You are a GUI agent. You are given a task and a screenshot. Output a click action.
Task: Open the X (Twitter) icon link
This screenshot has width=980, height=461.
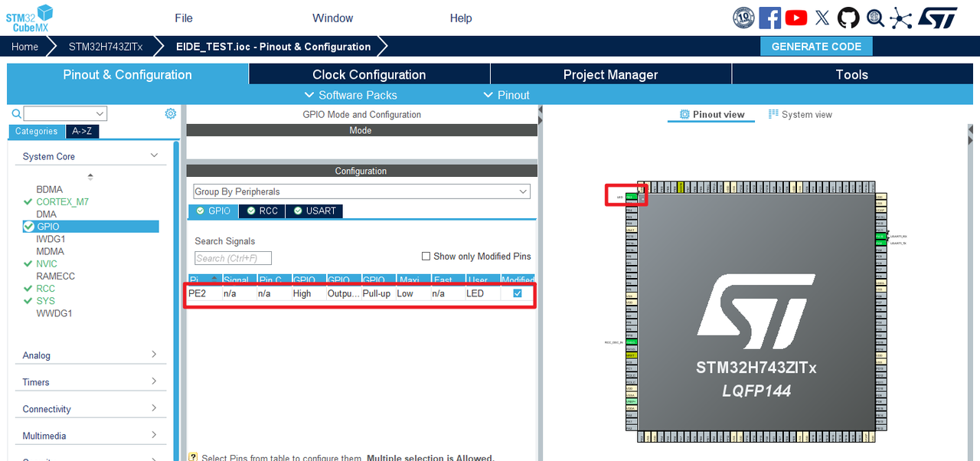coord(822,18)
